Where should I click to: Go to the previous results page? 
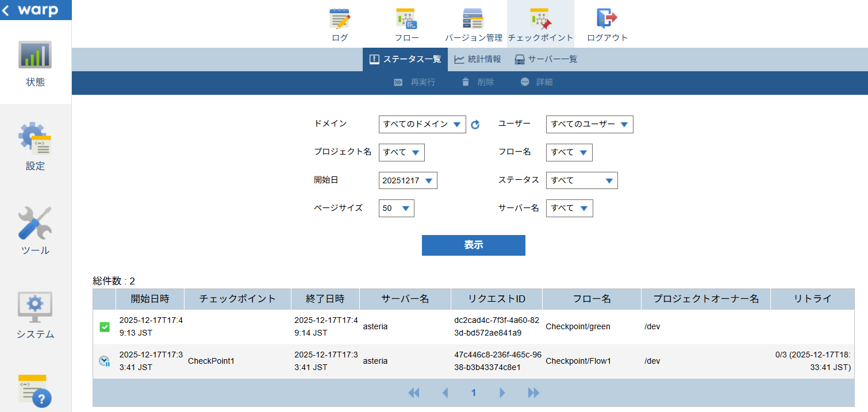[445, 393]
